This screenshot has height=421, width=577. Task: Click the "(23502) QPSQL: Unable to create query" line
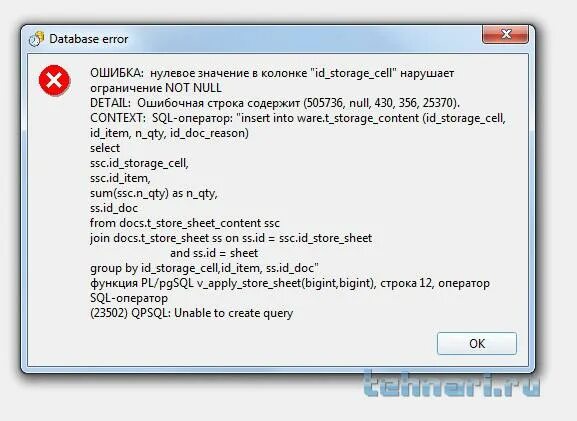pyautogui.click(x=191, y=313)
